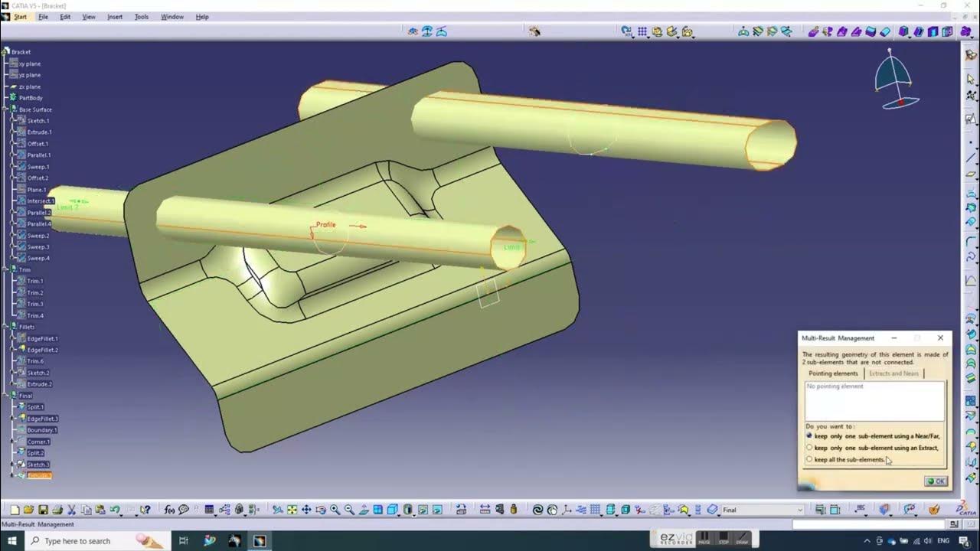Open the File menu

(x=44, y=17)
